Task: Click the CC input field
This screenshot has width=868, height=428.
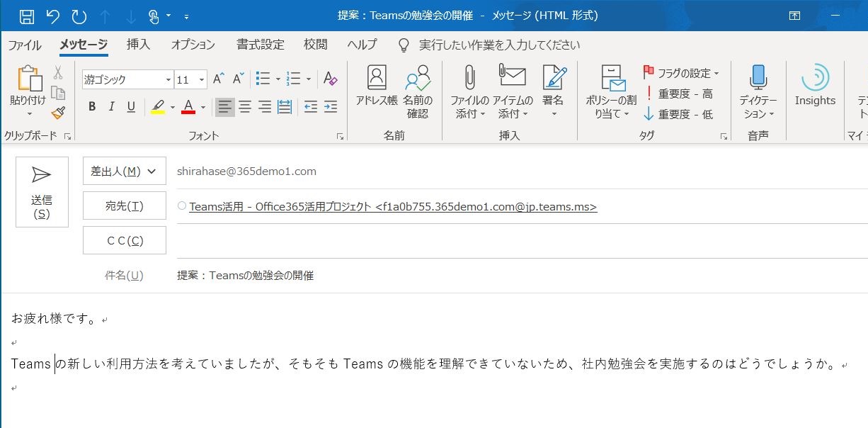Action: (x=521, y=241)
